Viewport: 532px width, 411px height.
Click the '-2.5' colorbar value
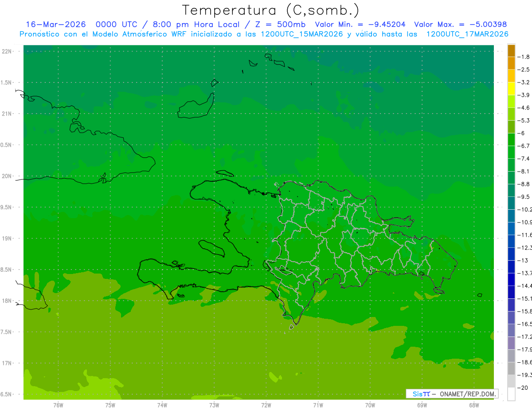tap(524, 70)
